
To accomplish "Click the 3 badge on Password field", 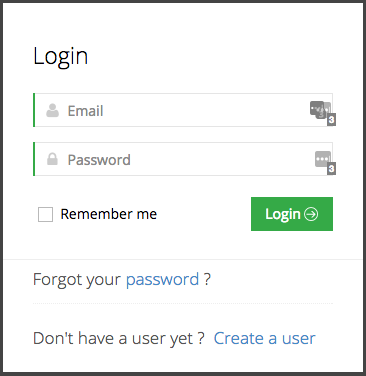I will coord(331,169).
